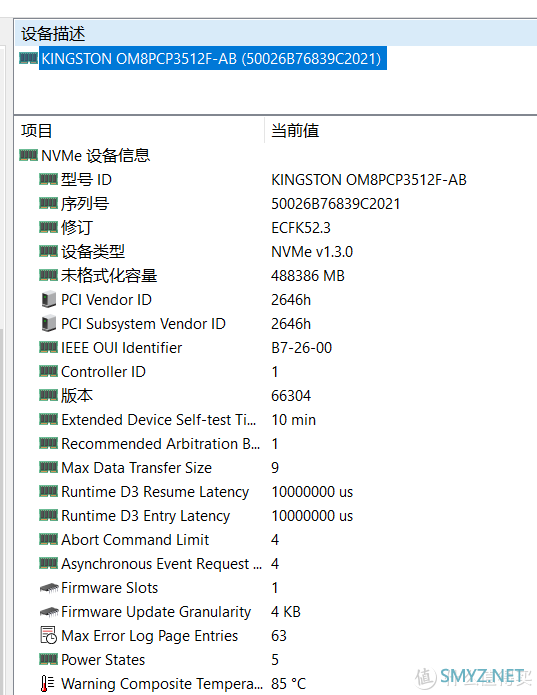
Task: Select the Power States row label
Action: click(x=103, y=660)
